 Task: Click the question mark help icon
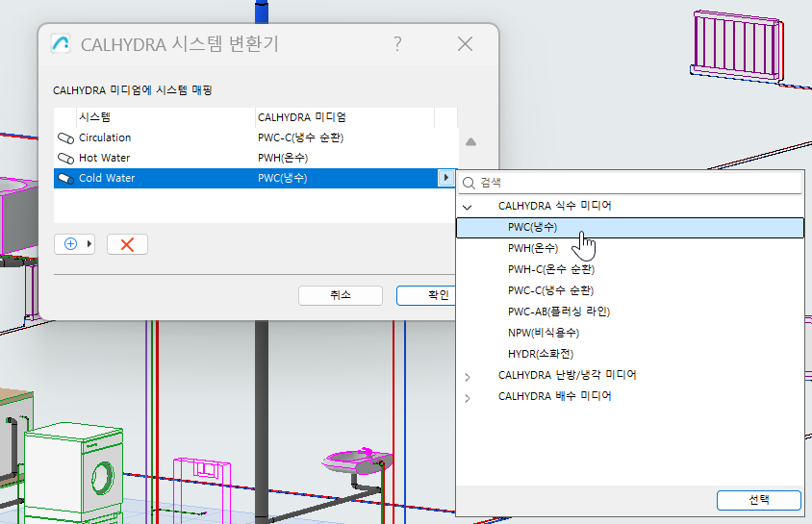click(x=397, y=44)
